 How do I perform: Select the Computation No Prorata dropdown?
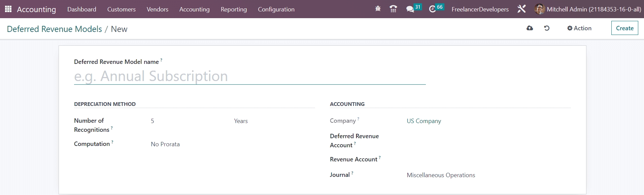pos(189,144)
